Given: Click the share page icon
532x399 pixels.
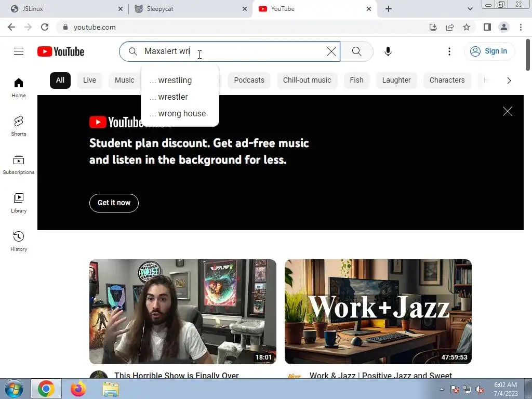Looking at the screenshot, I should pos(450,27).
